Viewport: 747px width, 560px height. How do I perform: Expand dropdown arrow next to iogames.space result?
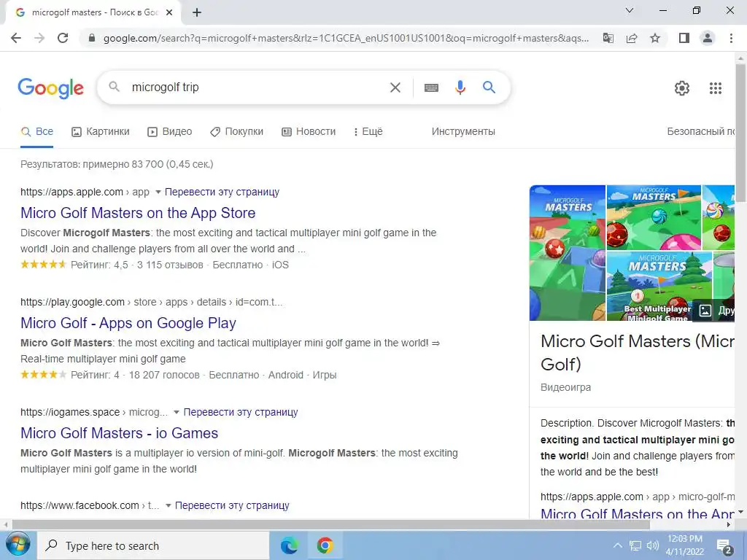point(177,412)
